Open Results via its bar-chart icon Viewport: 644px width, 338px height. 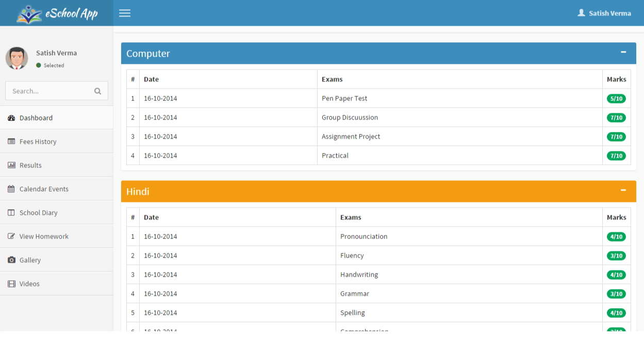11,165
